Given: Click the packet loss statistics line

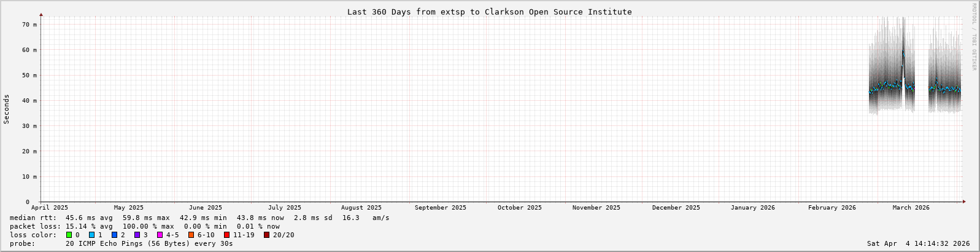Looking at the screenshot, I should click(144, 226).
